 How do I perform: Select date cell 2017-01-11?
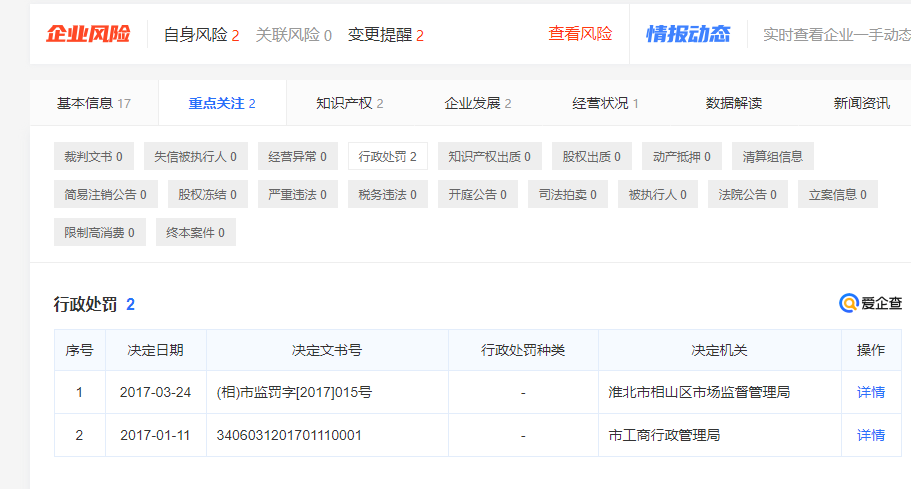tap(156, 435)
